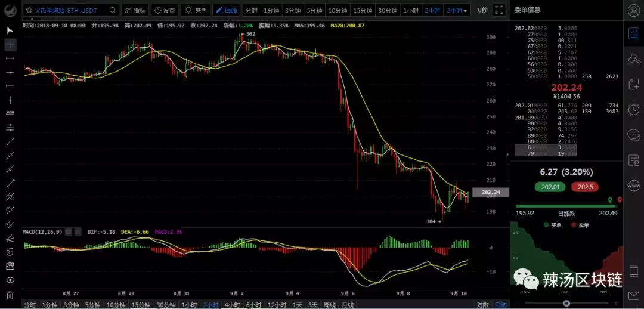Click the ETH-USDT symbol search field
This screenshot has height=309, width=644.
tap(70, 10)
